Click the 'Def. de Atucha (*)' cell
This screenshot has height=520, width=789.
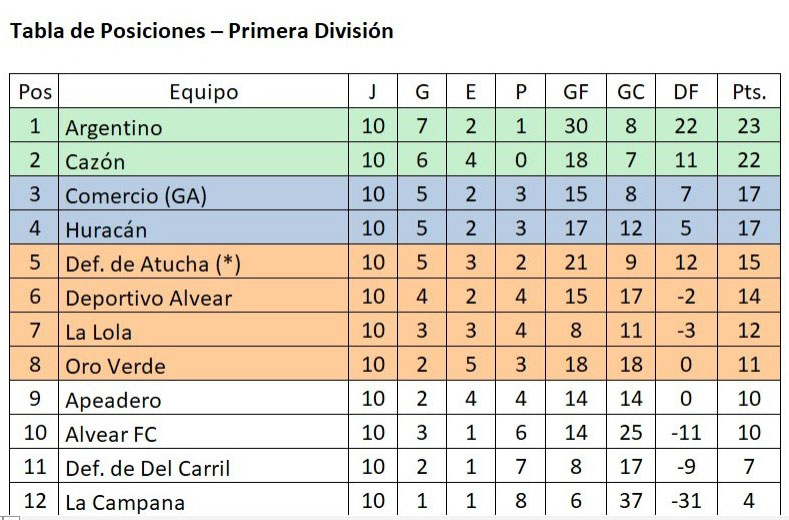coord(203,262)
